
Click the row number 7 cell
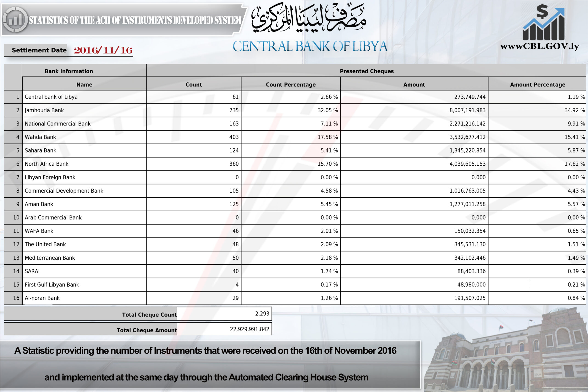coord(13,177)
